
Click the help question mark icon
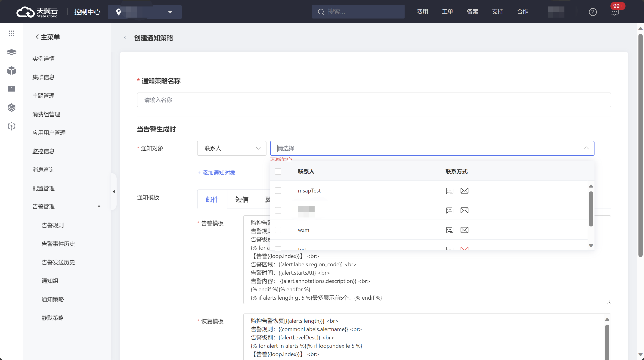[x=592, y=12]
